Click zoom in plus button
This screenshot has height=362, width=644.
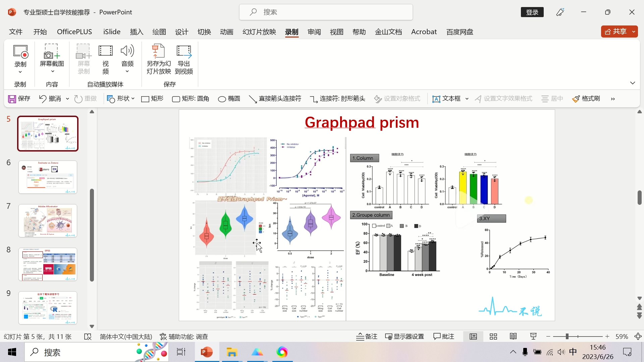(607, 337)
